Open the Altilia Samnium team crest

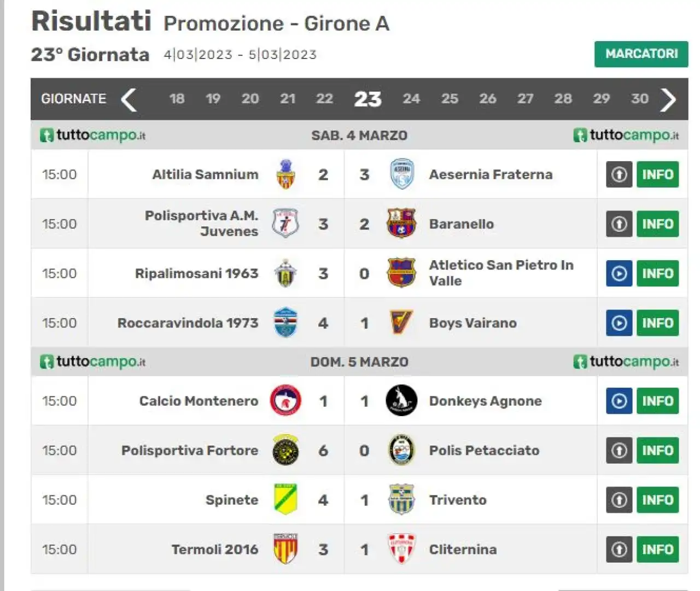[285, 174]
